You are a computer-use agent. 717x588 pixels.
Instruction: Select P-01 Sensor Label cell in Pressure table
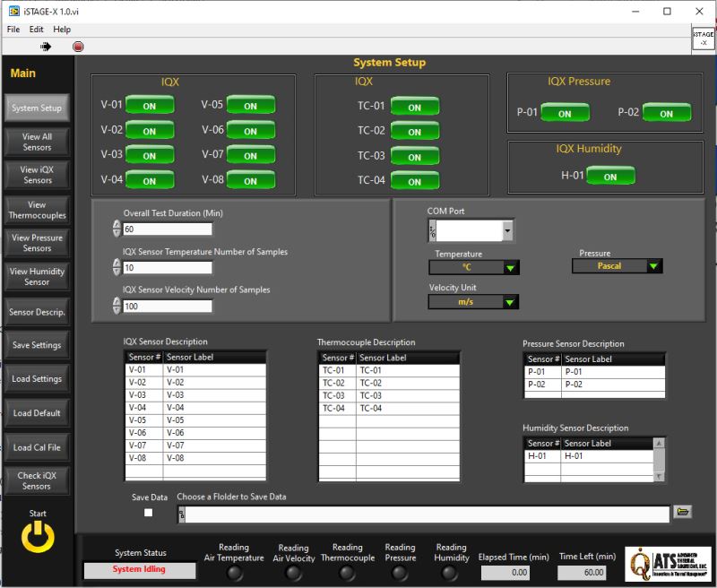pos(613,372)
